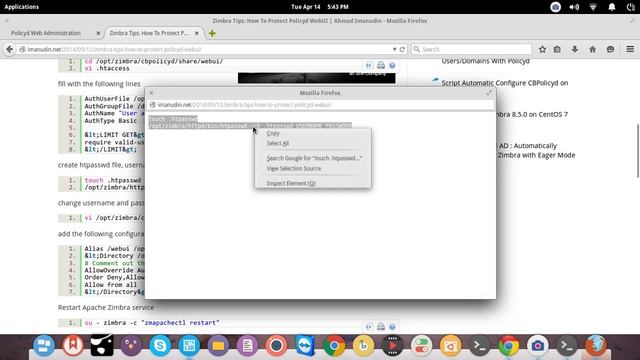Click the round blue panel indicator icon

click(556, 7)
